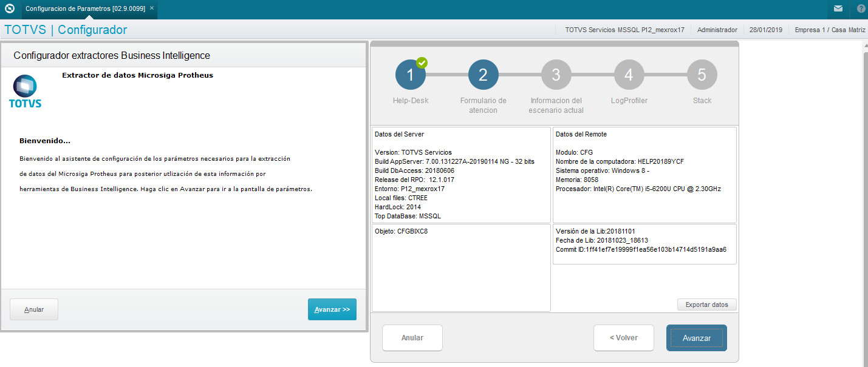
Task: Click the TOTVS | Configurador title
Action: pos(66,30)
